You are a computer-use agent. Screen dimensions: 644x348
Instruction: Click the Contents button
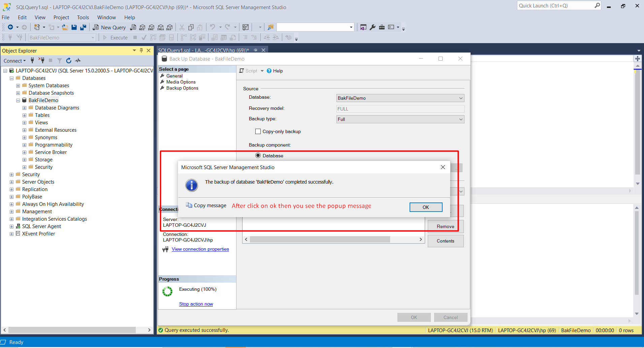(x=445, y=241)
